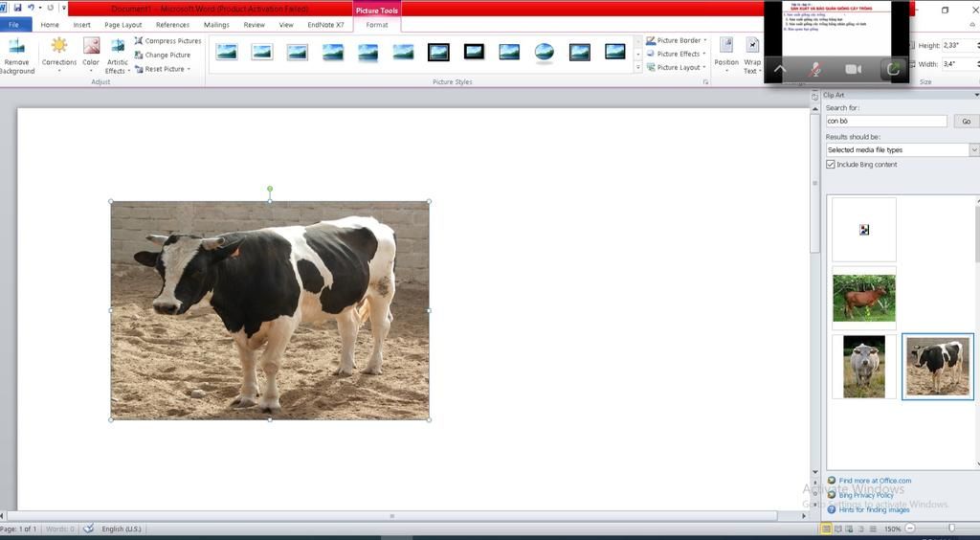The image size is (980, 540).
Task: Click the Remove Background tool
Action: click(x=16, y=56)
